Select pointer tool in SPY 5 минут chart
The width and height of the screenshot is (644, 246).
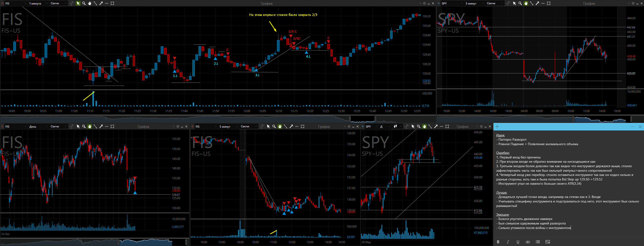click(x=515, y=3)
